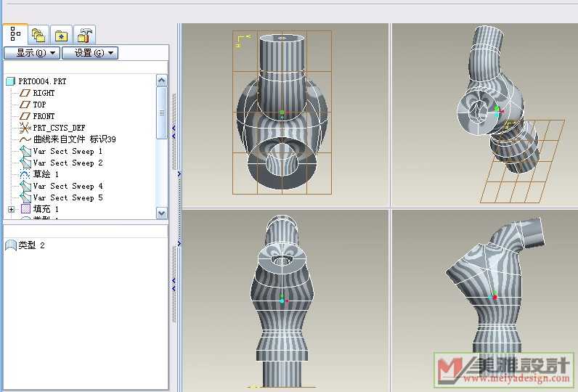
Task: Expand the 填充 1 tree node
Action: [x=12, y=209]
